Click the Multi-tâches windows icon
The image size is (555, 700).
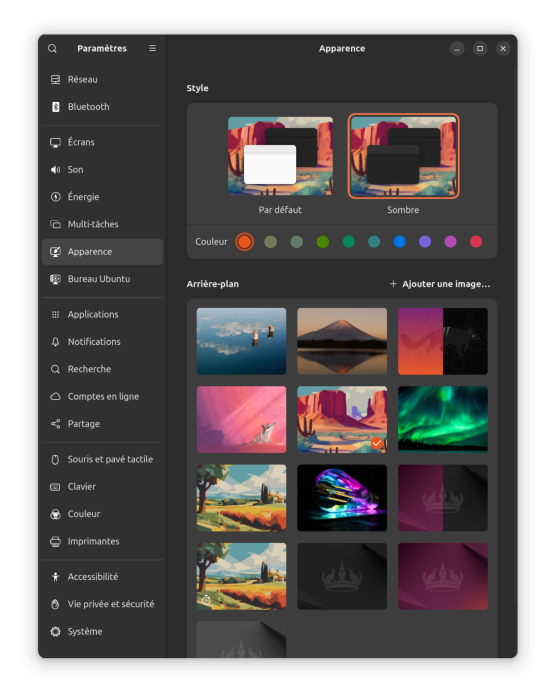[55, 224]
